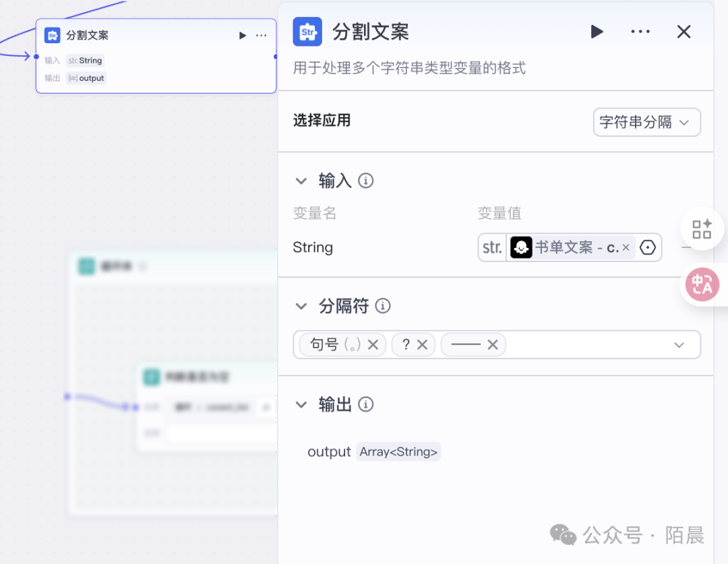Viewport: 728px width, 564px height.
Task: Collapse the 输出 section
Action: (x=301, y=404)
